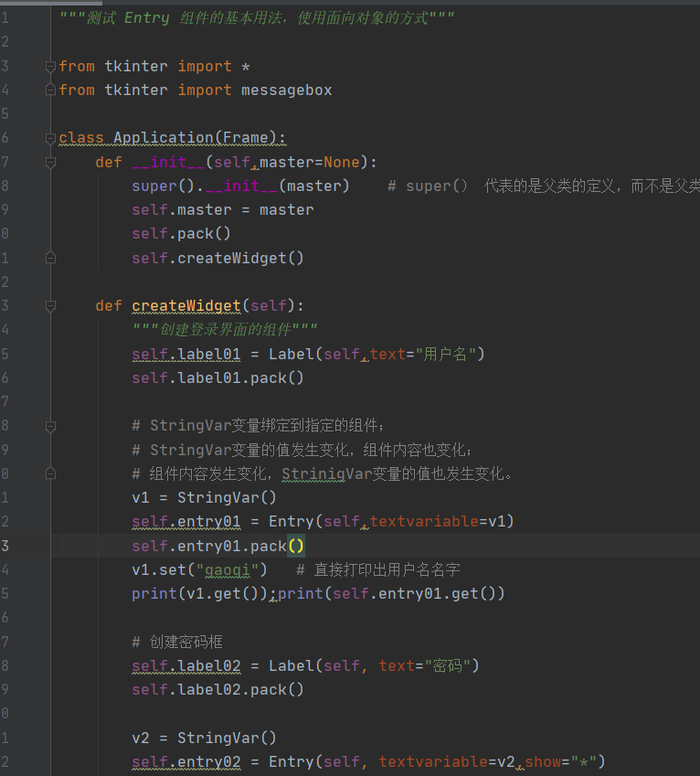Image resolution: width=700 pixels, height=776 pixels.
Task: Click the module docstring on line 1
Action: 257,18
